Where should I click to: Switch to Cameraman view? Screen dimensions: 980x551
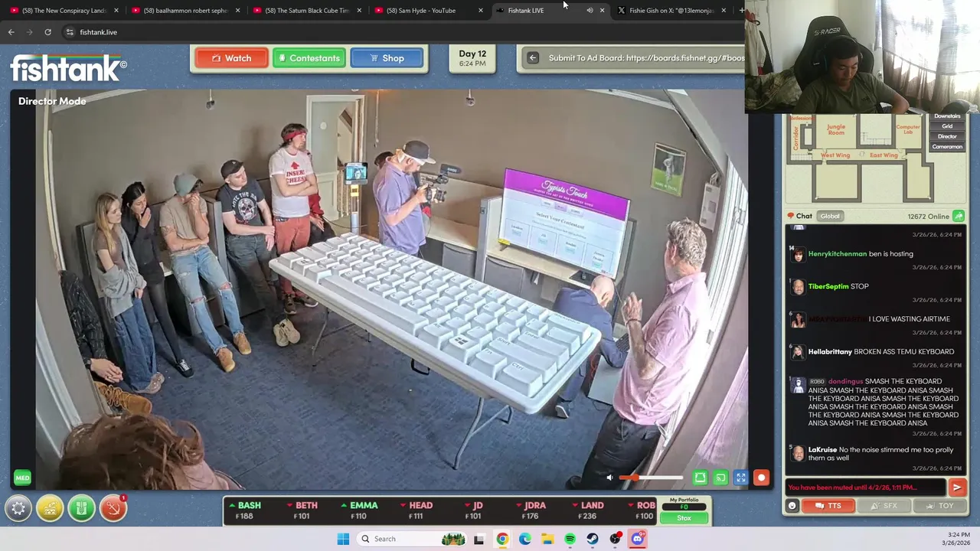[947, 146]
